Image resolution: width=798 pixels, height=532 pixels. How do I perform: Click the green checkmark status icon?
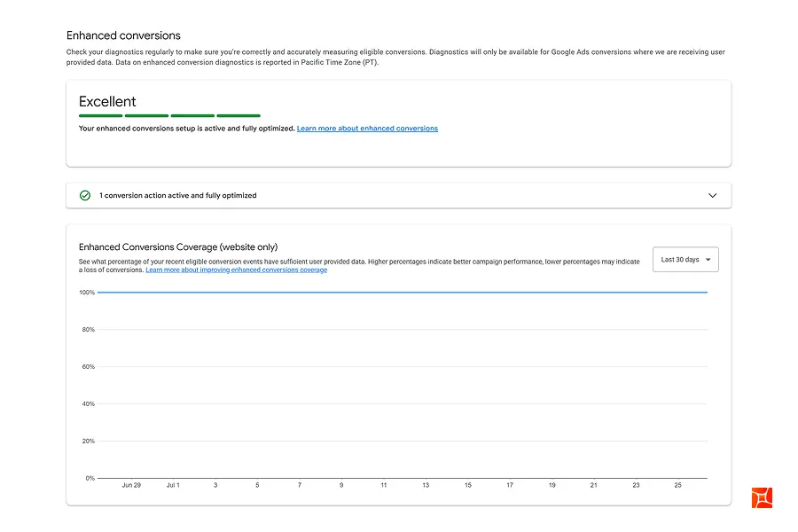(x=85, y=195)
